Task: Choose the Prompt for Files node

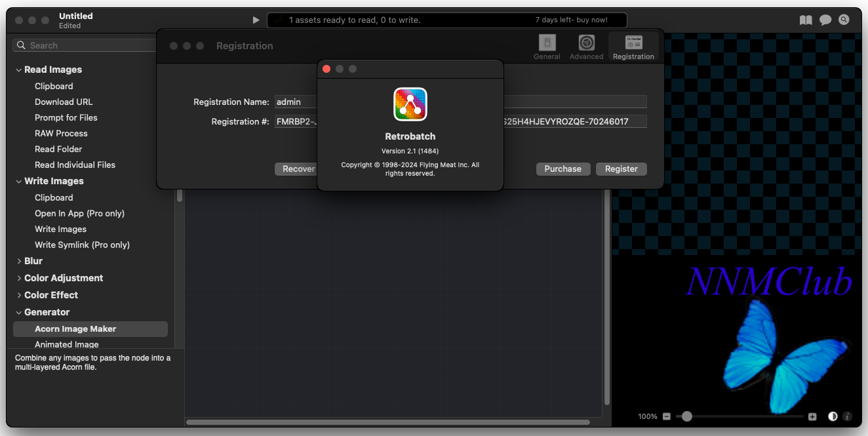Action: point(66,117)
